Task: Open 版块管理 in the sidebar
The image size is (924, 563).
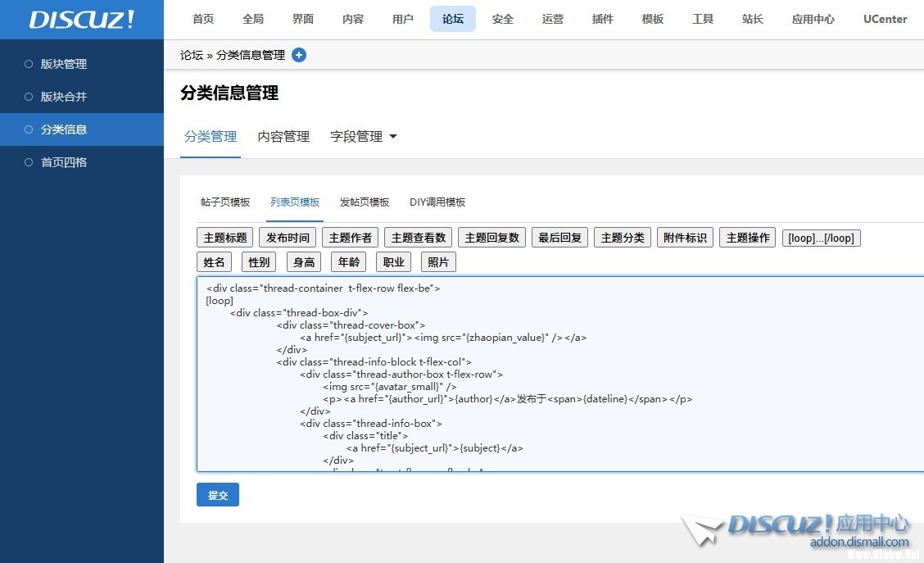Action: (x=64, y=64)
